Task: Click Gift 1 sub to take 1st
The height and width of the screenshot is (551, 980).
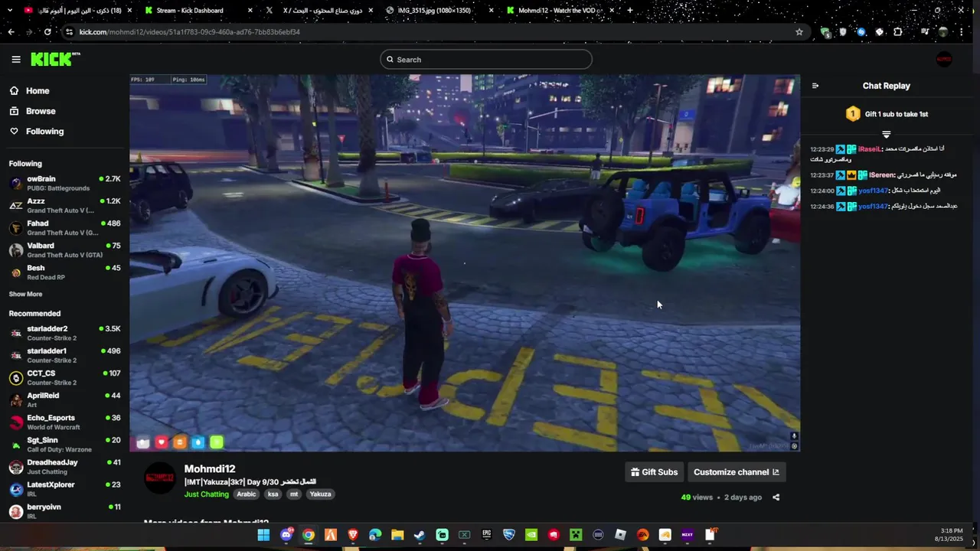Action: (x=896, y=114)
